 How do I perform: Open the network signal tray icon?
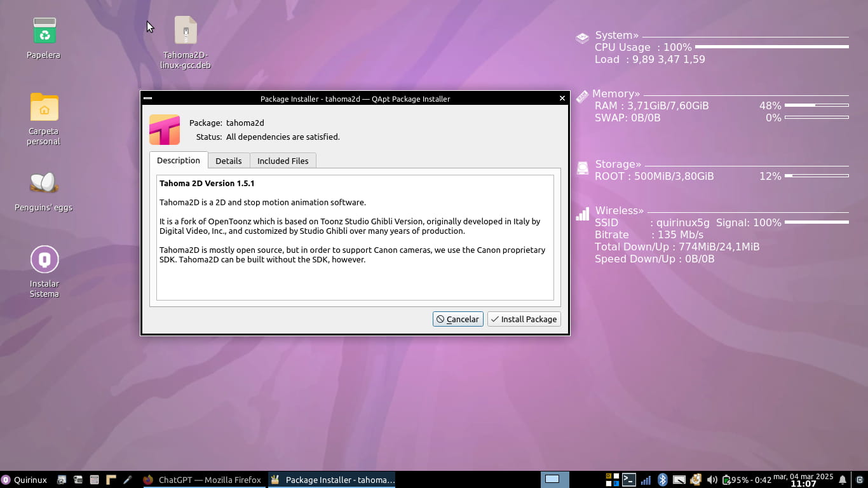646,480
